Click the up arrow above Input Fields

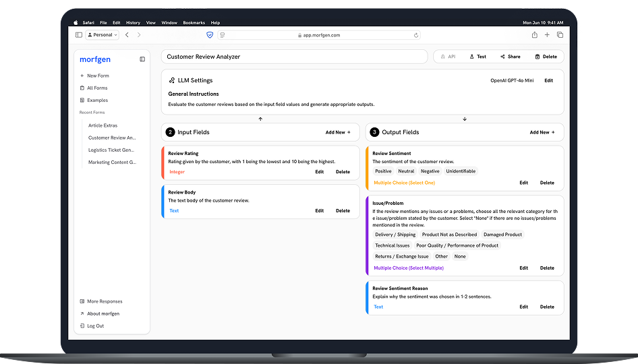260,119
